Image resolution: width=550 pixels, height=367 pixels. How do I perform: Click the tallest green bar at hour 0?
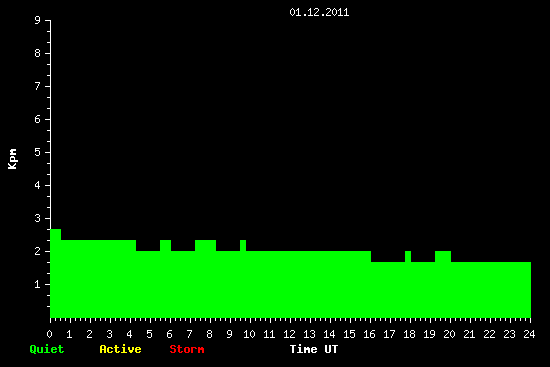[55, 273]
